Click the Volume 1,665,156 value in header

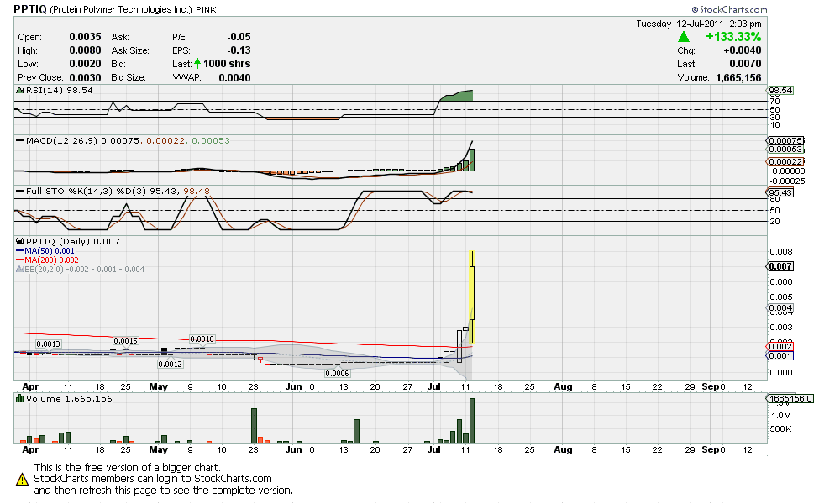(x=738, y=78)
